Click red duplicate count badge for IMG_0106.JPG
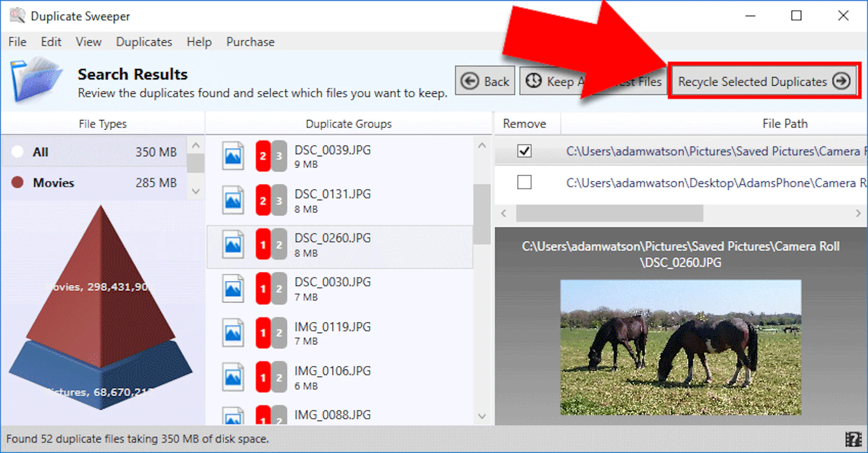The image size is (868, 453). 263,377
